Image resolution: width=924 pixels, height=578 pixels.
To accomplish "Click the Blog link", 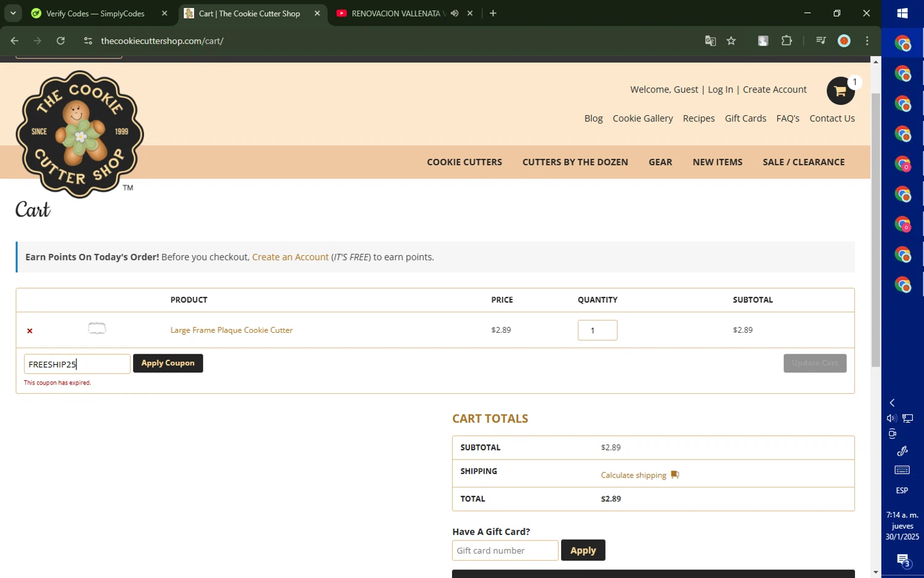I will (x=594, y=118).
